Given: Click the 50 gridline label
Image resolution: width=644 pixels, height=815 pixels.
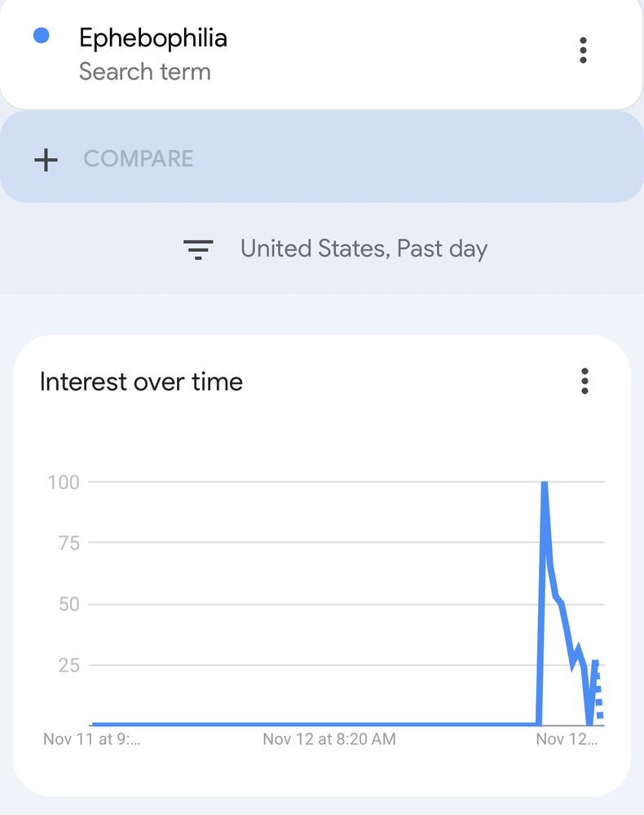Looking at the screenshot, I should pos(68,604).
